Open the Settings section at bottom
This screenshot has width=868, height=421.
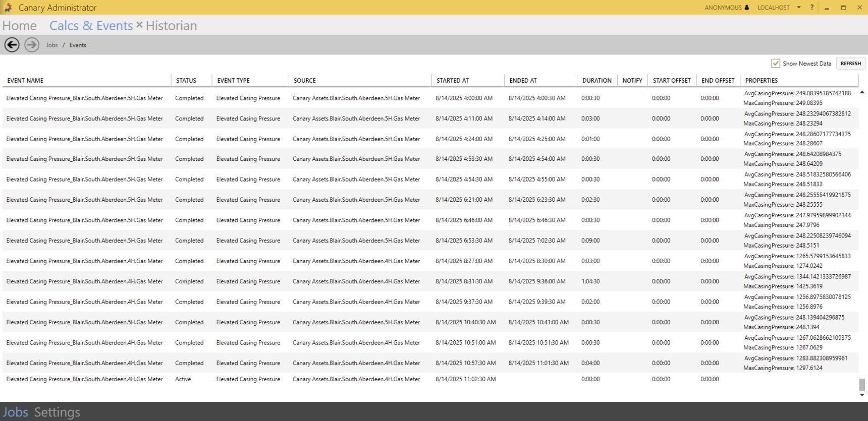pos(57,412)
